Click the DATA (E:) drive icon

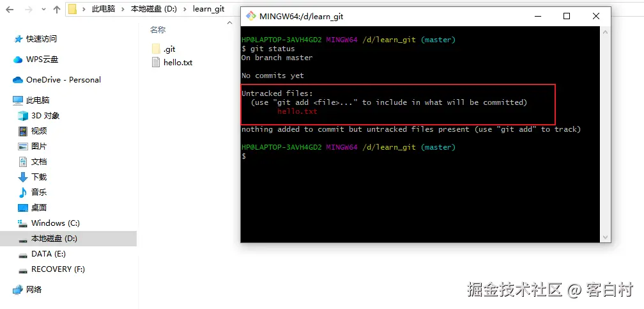[x=23, y=255]
